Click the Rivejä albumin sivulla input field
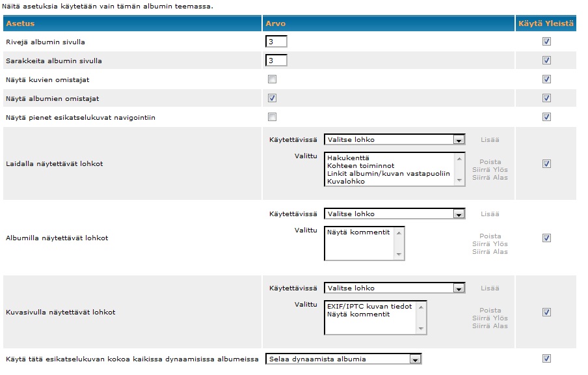588x375 pixels. click(276, 42)
